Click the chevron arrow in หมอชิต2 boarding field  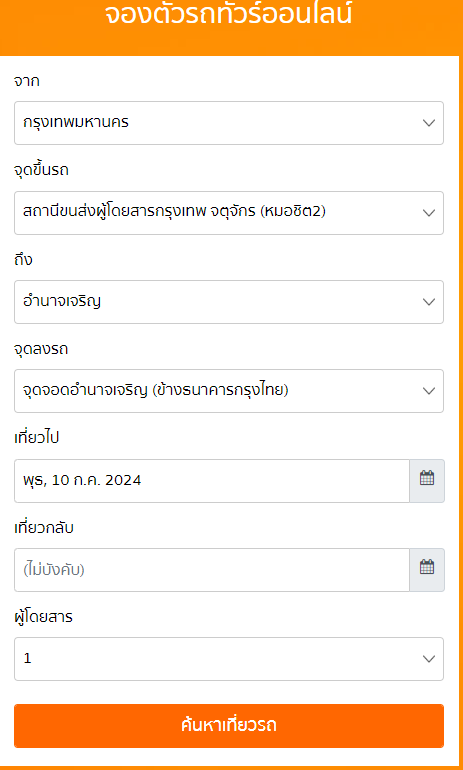click(429, 213)
